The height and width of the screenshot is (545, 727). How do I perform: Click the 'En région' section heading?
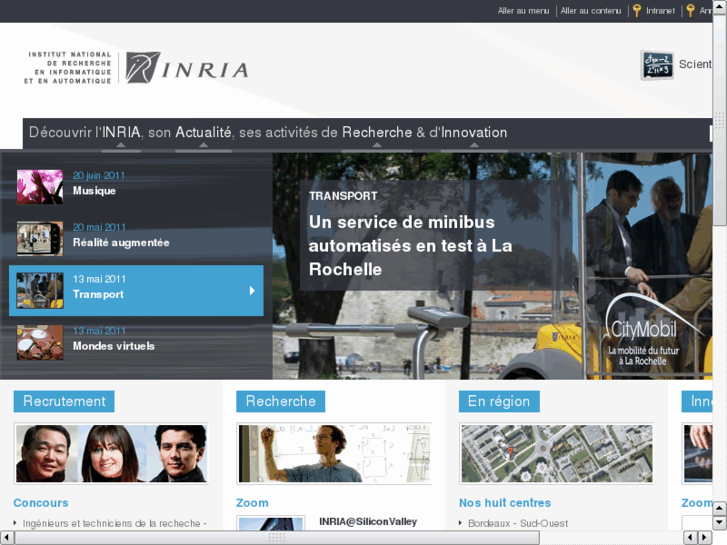499,401
